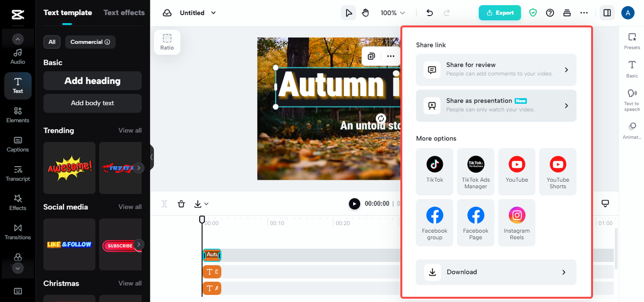Share to TikTok Ads Manager
This screenshot has width=644, height=302.
476,171
